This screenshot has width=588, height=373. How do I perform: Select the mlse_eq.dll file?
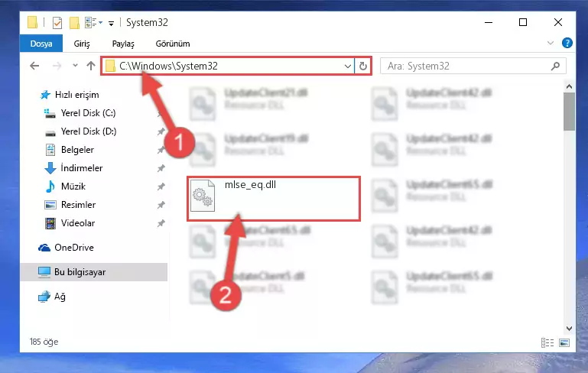[x=274, y=199]
